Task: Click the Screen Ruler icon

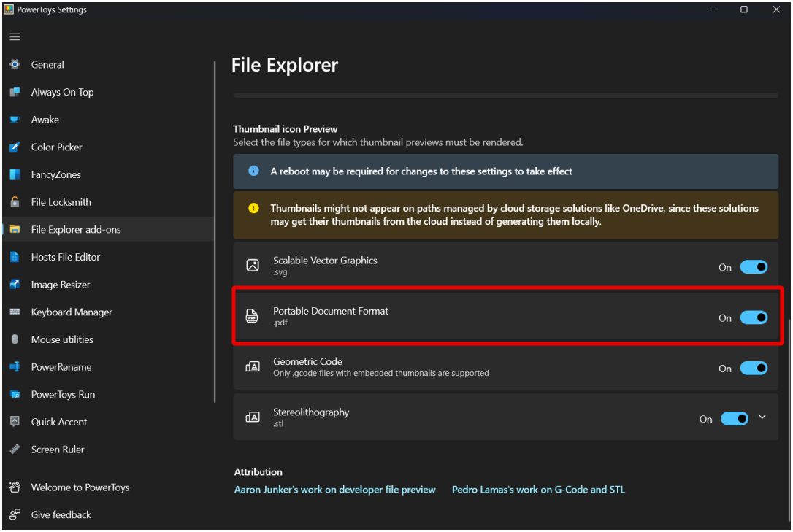Action: pos(15,450)
